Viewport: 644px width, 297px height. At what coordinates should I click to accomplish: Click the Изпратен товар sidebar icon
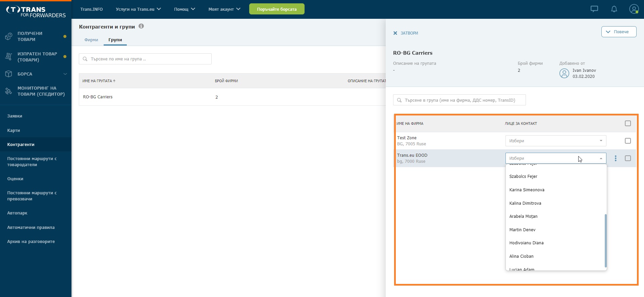pyautogui.click(x=9, y=57)
